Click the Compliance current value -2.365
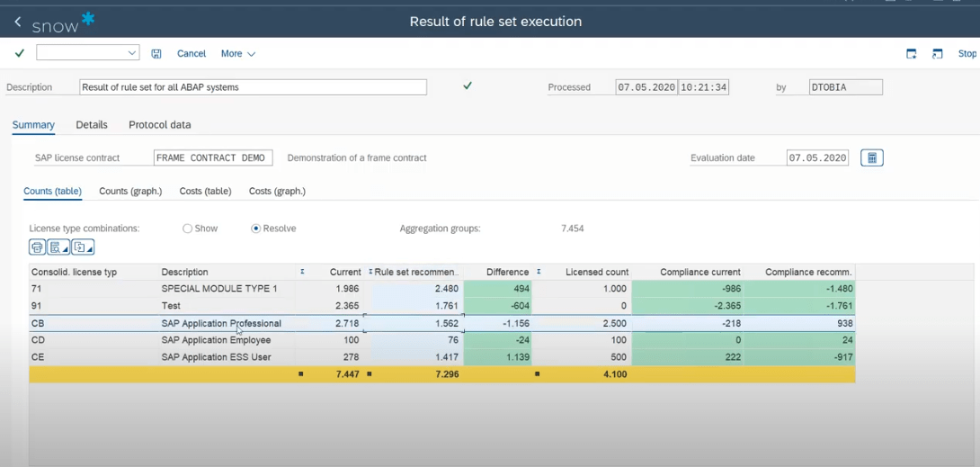Viewport: 980px width, 467px height. point(726,306)
